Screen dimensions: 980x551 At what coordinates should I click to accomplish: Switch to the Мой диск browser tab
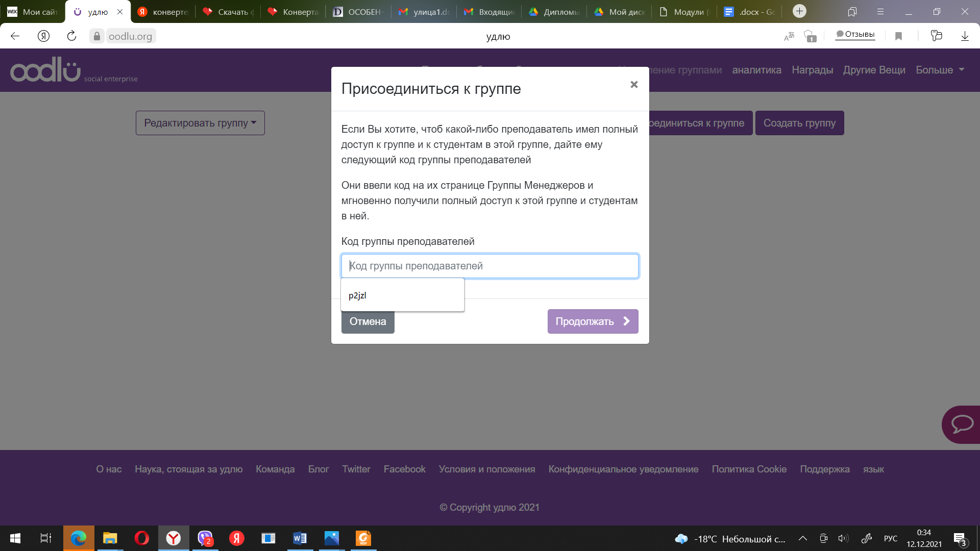(620, 12)
